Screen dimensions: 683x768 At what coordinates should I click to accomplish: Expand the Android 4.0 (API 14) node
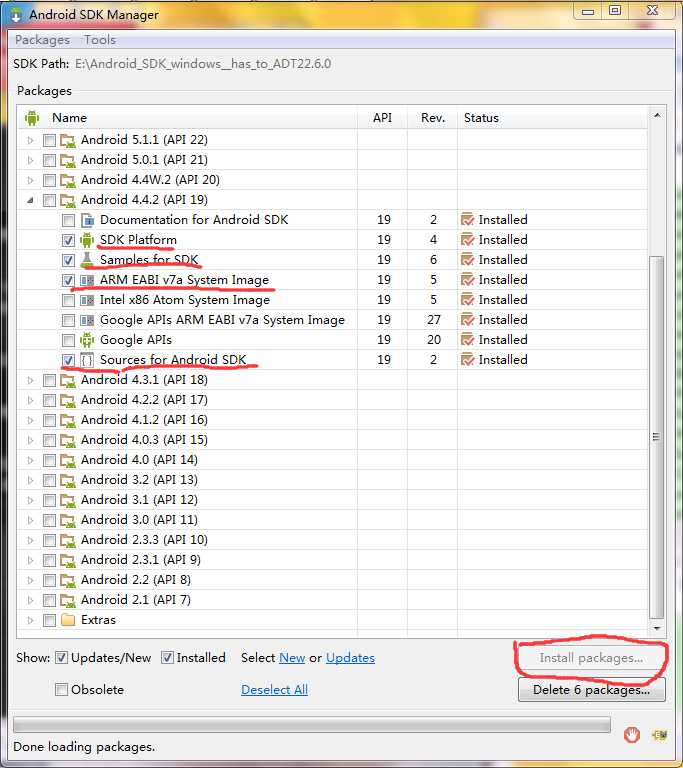click(30, 460)
